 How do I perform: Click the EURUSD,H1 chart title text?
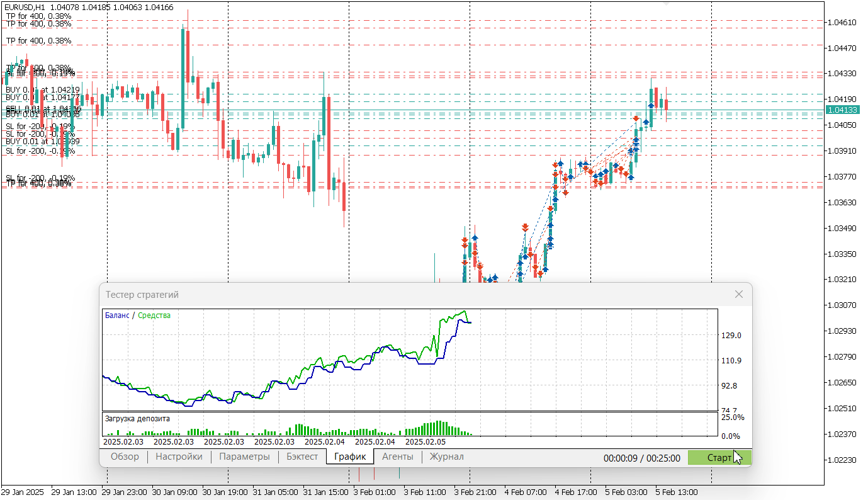point(21,7)
